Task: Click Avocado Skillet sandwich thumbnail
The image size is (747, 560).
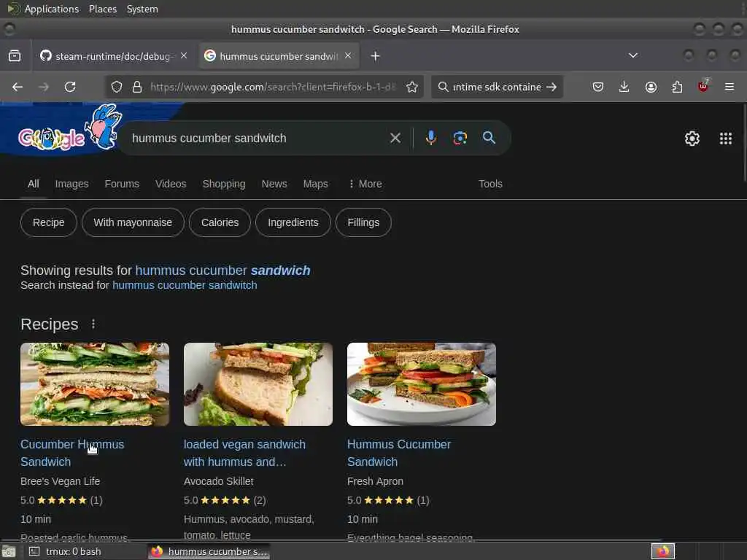Action: [258, 384]
